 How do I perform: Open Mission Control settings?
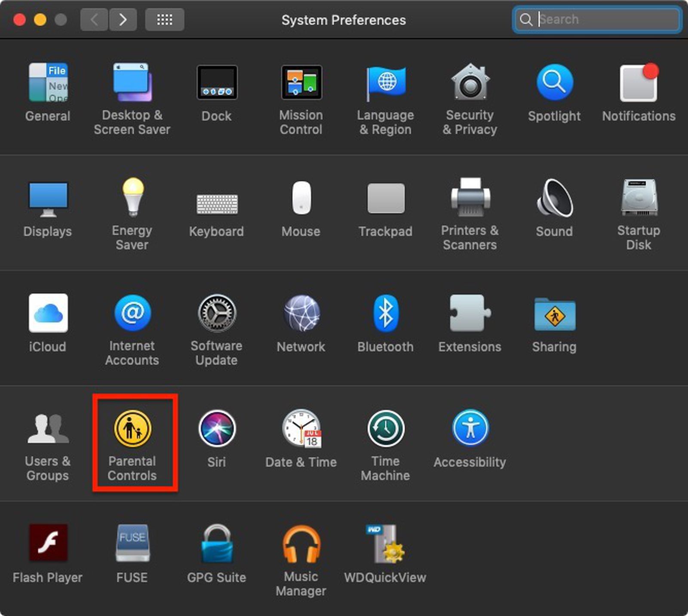[301, 83]
